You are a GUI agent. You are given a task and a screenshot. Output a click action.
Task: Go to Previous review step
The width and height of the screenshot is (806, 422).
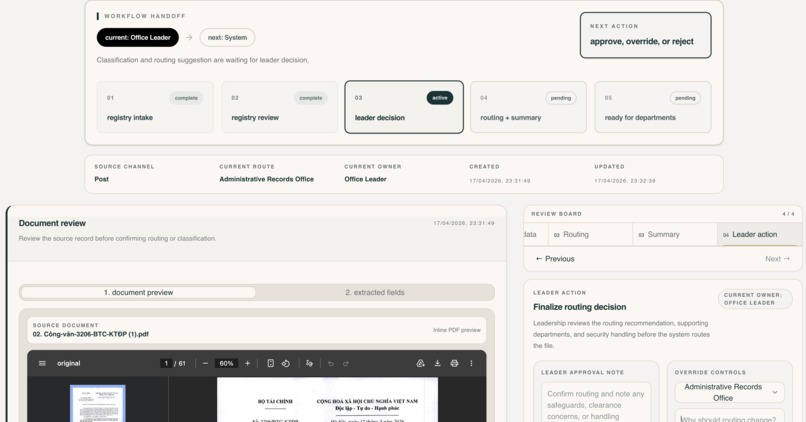pyautogui.click(x=555, y=259)
